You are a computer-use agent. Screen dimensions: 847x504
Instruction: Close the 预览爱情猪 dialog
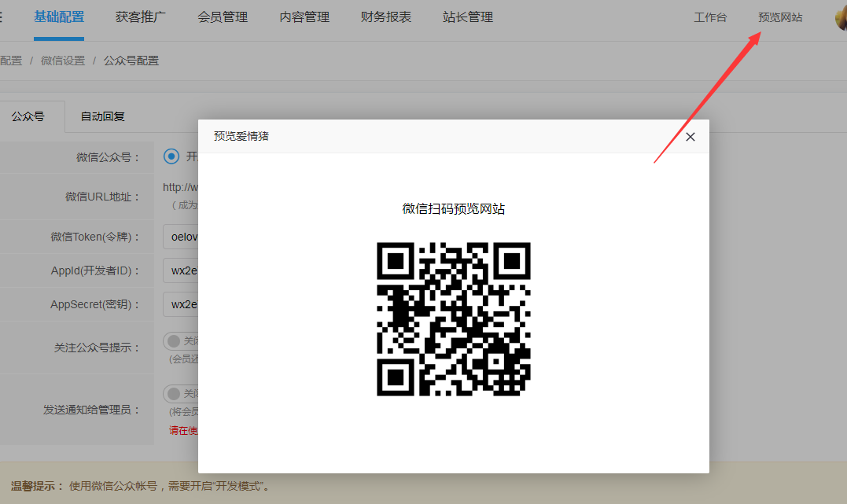pos(690,137)
